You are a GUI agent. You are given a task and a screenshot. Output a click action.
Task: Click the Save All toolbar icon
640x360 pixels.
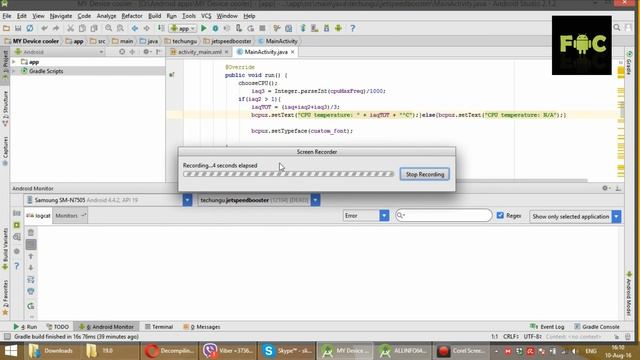coord(18,28)
